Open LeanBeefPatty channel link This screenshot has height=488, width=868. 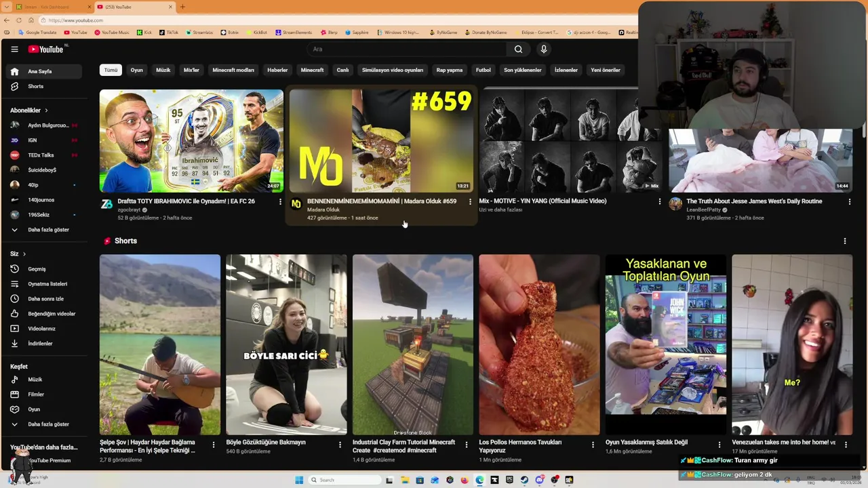[705, 210]
